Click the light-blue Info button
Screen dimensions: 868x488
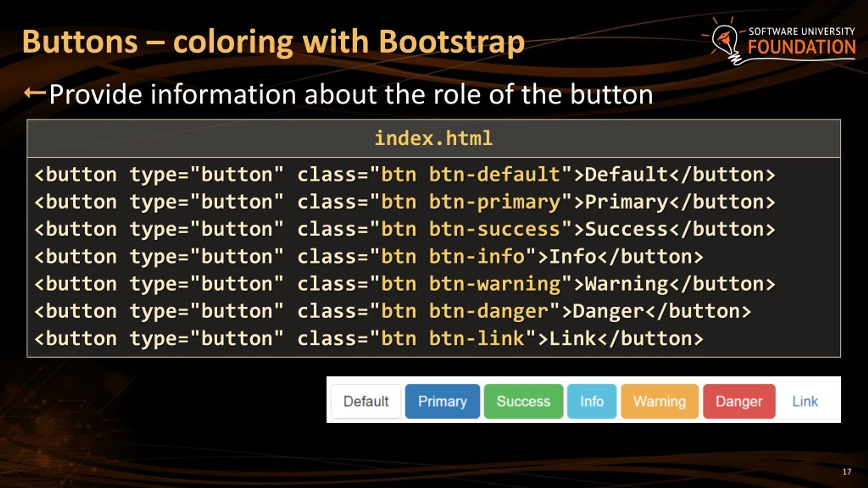point(592,401)
